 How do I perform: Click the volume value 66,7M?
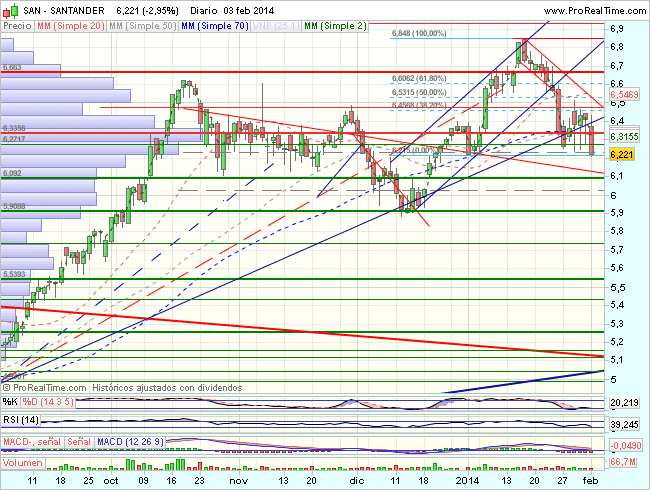point(623,462)
